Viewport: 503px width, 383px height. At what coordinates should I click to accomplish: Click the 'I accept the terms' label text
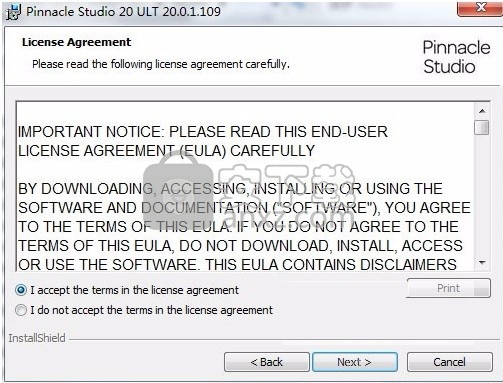134,290
